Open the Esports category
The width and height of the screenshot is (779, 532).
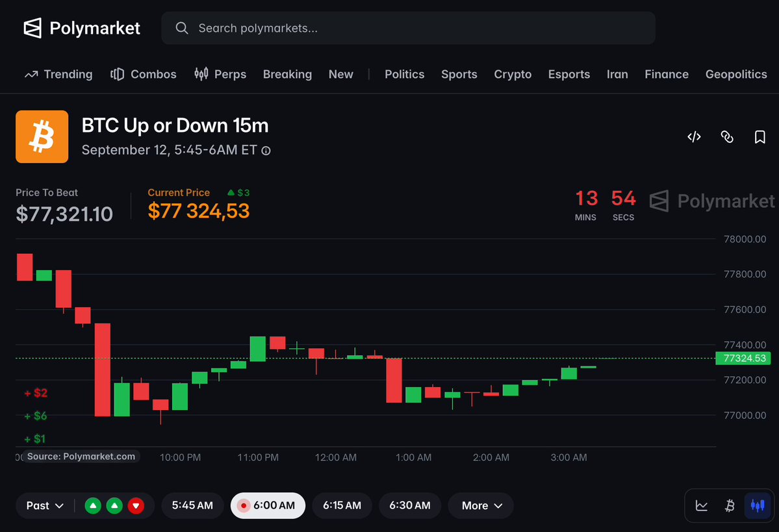point(569,75)
